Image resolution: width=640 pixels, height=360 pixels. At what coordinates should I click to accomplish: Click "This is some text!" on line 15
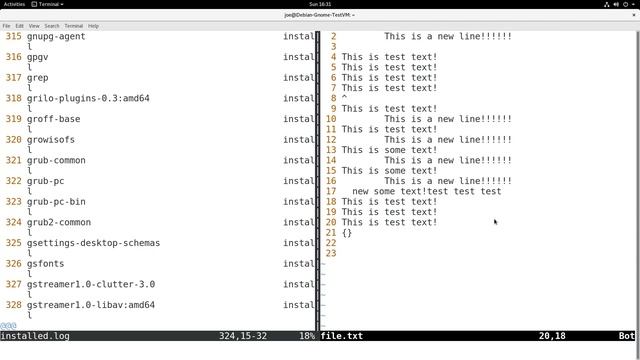point(389,171)
